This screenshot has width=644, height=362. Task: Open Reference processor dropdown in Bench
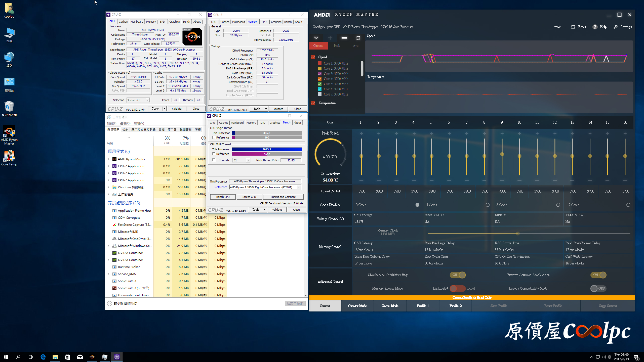click(299, 187)
